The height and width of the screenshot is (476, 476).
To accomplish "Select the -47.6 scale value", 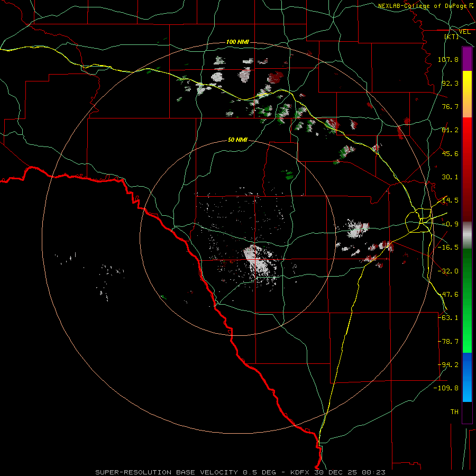I will pos(448,295).
